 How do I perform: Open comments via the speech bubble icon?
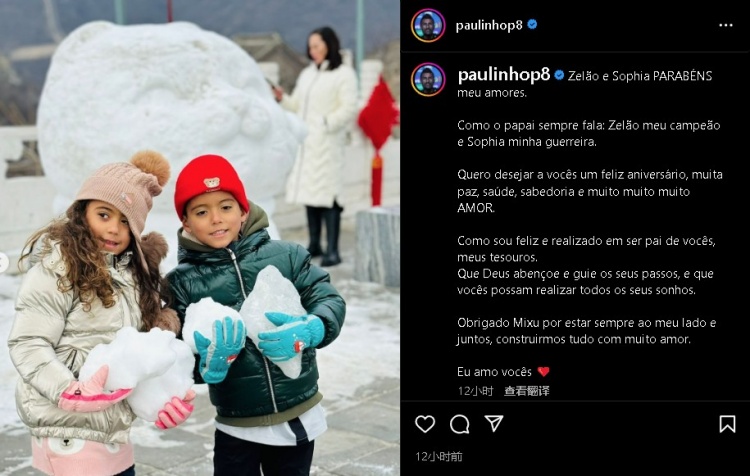[x=460, y=424]
